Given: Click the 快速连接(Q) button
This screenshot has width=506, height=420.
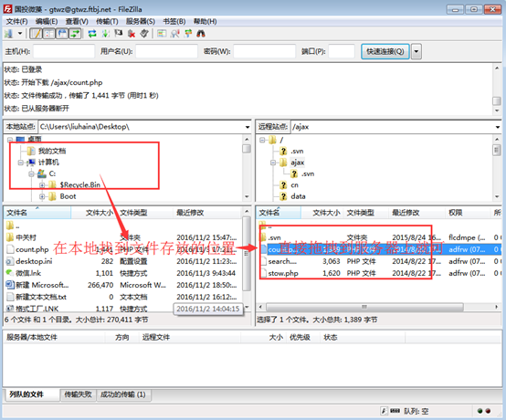Looking at the screenshot, I should [x=385, y=51].
